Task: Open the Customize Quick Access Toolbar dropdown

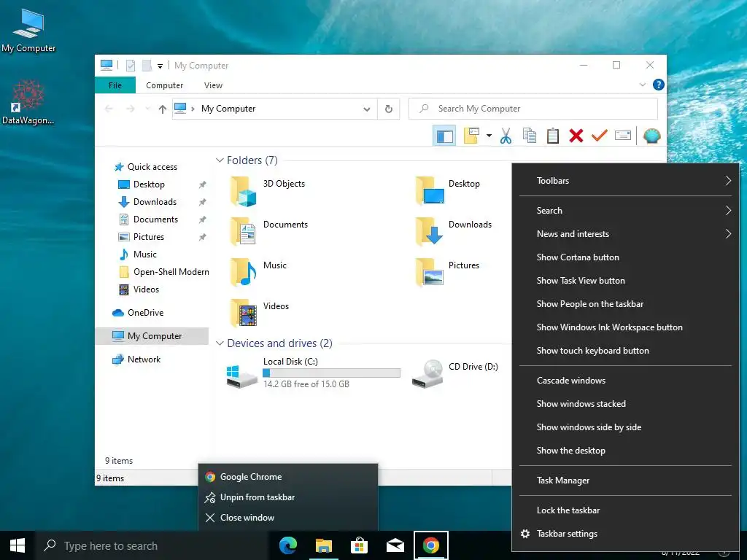Action: pos(160,66)
